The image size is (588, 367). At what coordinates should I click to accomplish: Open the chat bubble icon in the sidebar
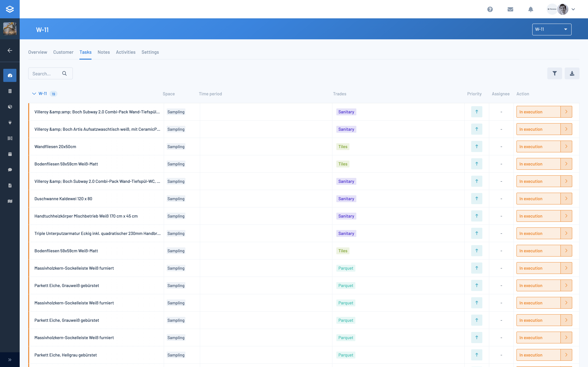coord(10,170)
